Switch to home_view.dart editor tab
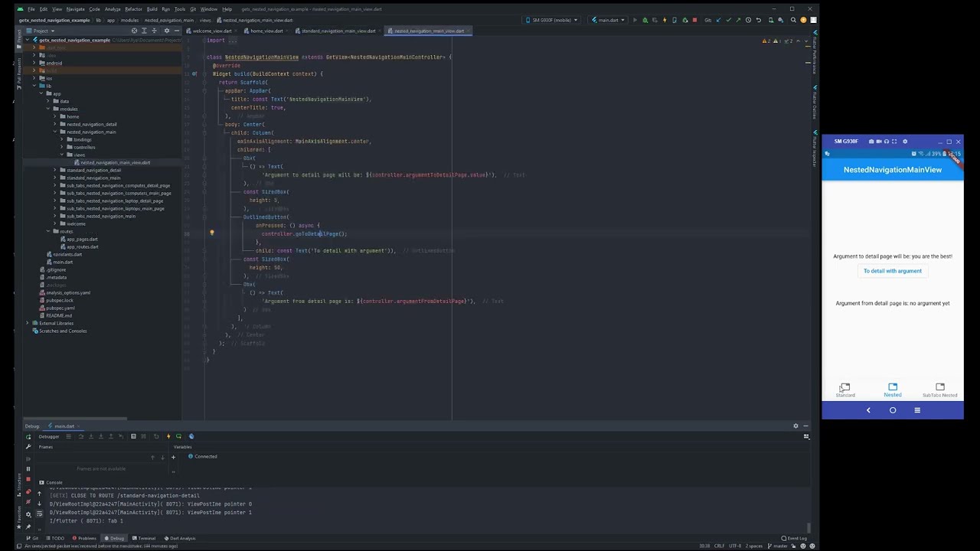Viewport: 980px width, 551px height. (266, 31)
